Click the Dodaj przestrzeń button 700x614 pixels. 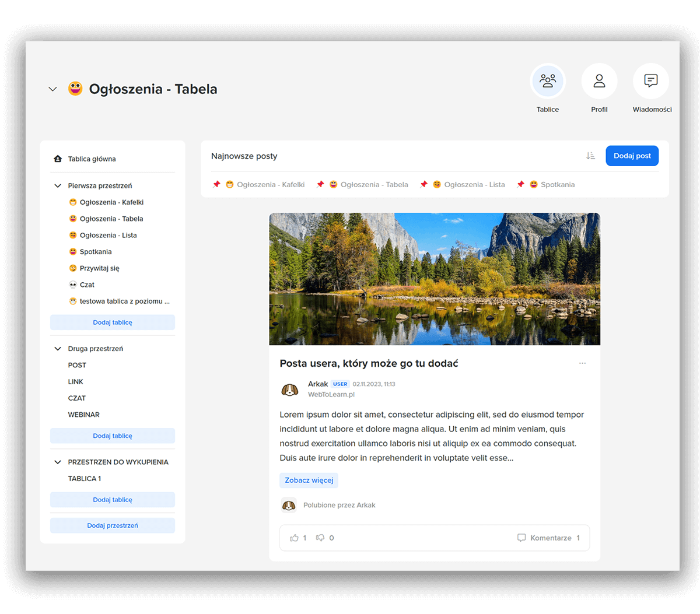pyautogui.click(x=113, y=525)
